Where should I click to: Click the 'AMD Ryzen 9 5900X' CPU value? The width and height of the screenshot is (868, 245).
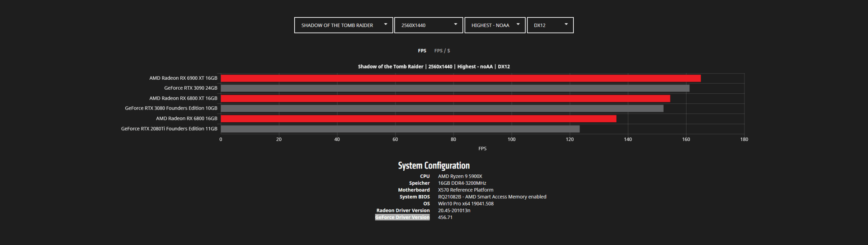click(460, 177)
